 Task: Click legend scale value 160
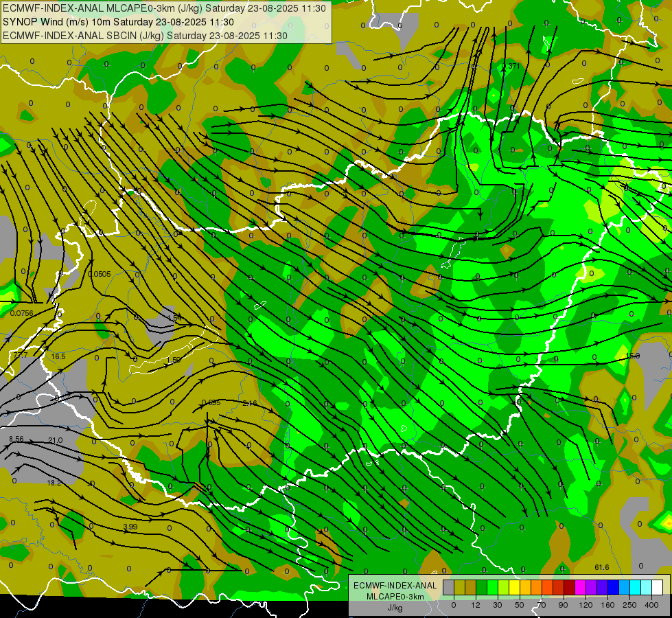(607, 605)
